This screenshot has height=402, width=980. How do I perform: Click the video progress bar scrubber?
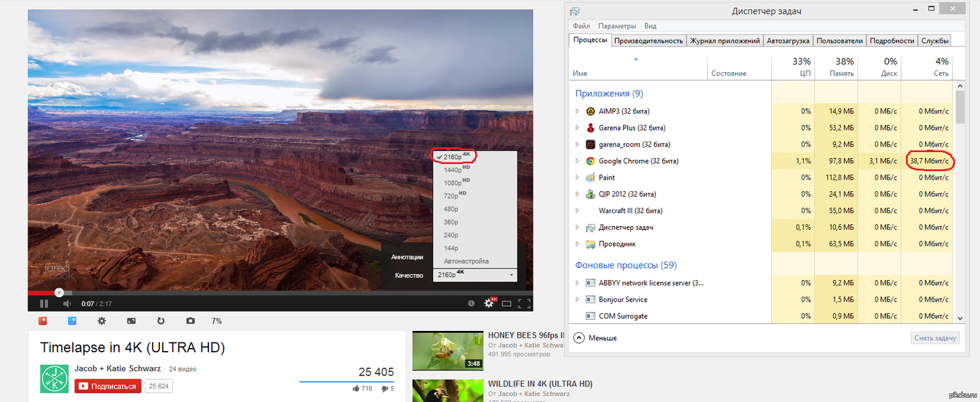pyautogui.click(x=59, y=293)
